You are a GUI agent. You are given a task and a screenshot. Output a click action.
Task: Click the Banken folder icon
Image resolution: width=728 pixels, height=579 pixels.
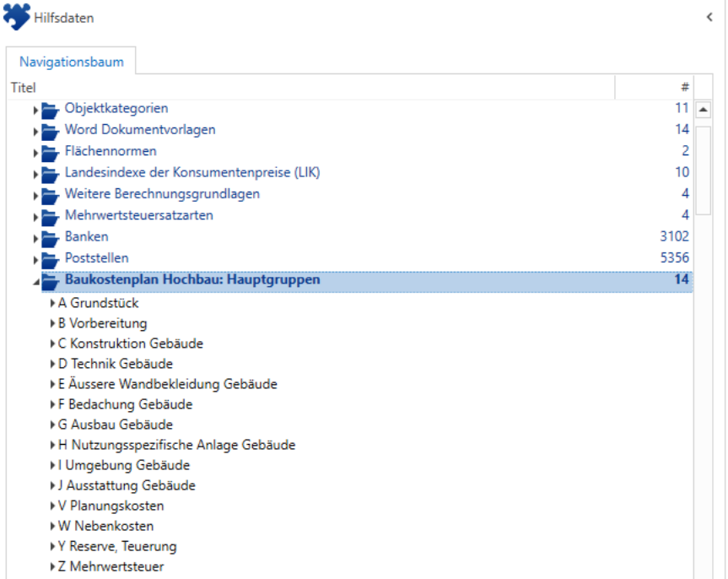50,238
